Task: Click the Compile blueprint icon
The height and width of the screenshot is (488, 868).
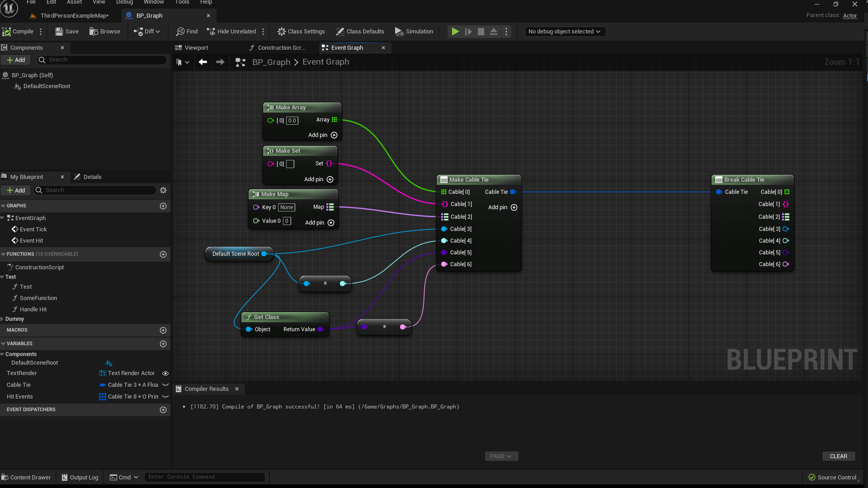Action: coord(7,32)
